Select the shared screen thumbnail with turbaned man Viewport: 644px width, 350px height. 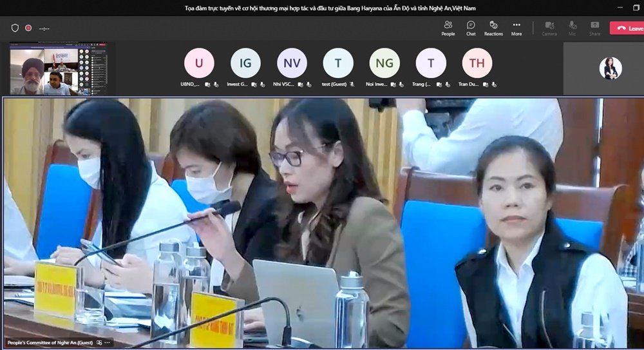59,70
